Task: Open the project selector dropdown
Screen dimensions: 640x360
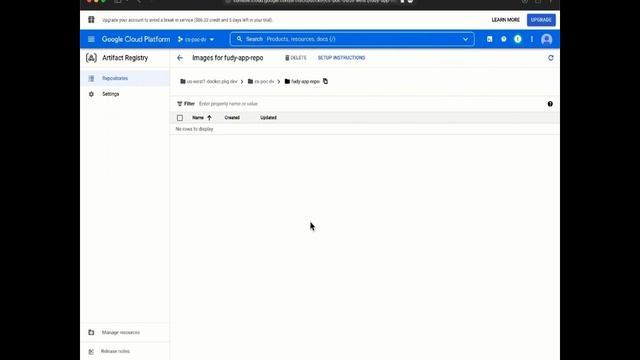Action: [196, 40]
